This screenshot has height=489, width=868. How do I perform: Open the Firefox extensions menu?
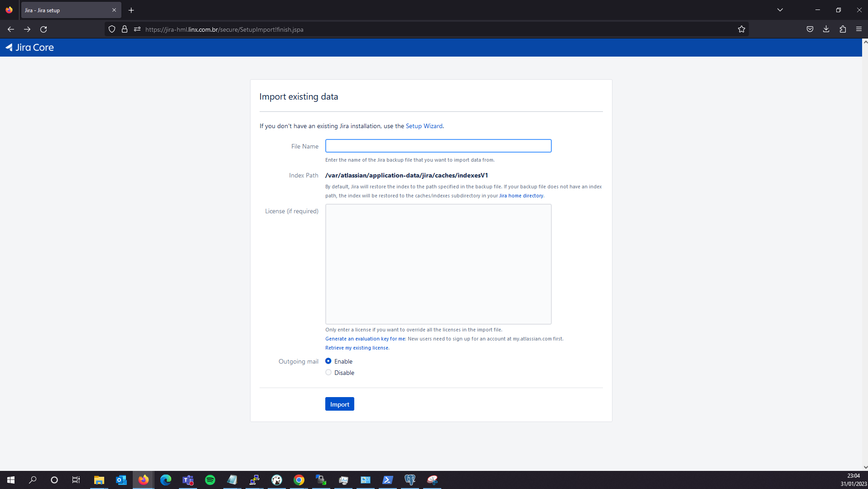click(x=843, y=29)
